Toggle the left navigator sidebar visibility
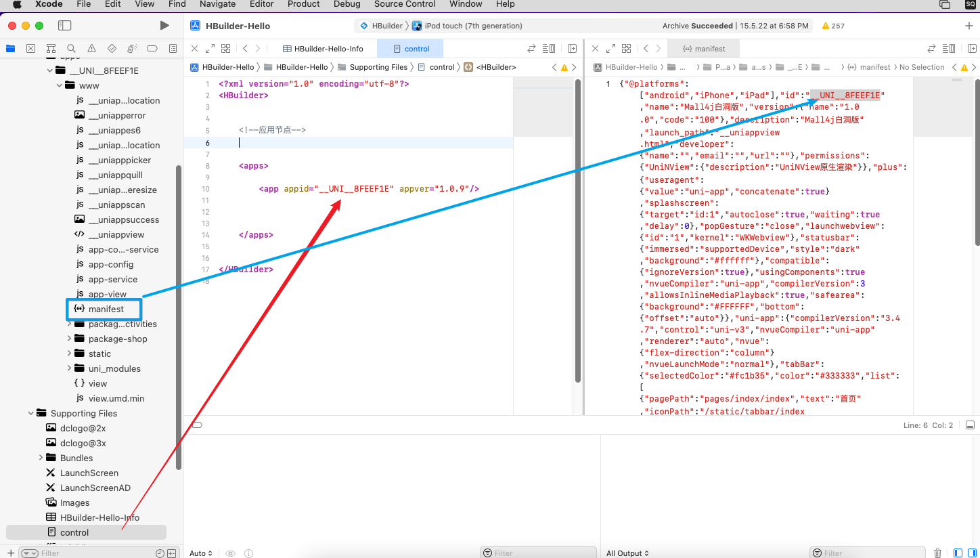Viewport: 980px width, 558px height. (x=64, y=26)
